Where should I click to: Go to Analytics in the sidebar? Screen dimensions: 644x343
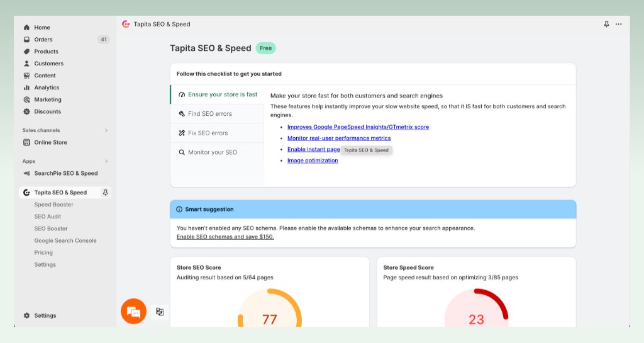(x=47, y=87)
